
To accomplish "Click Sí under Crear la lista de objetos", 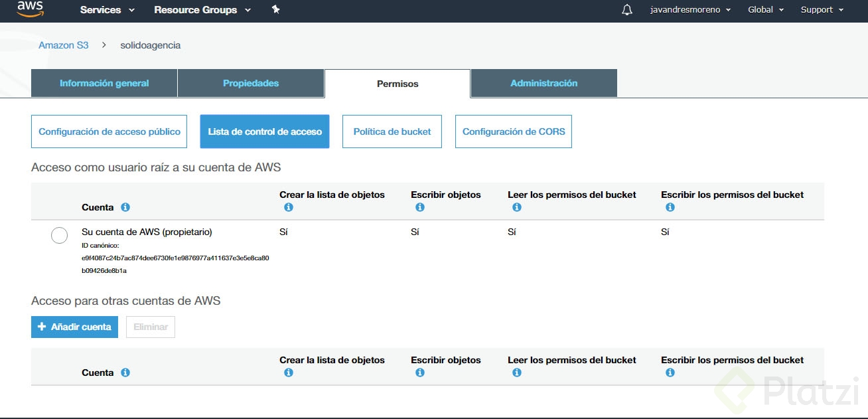I will [x=283, y=232].
